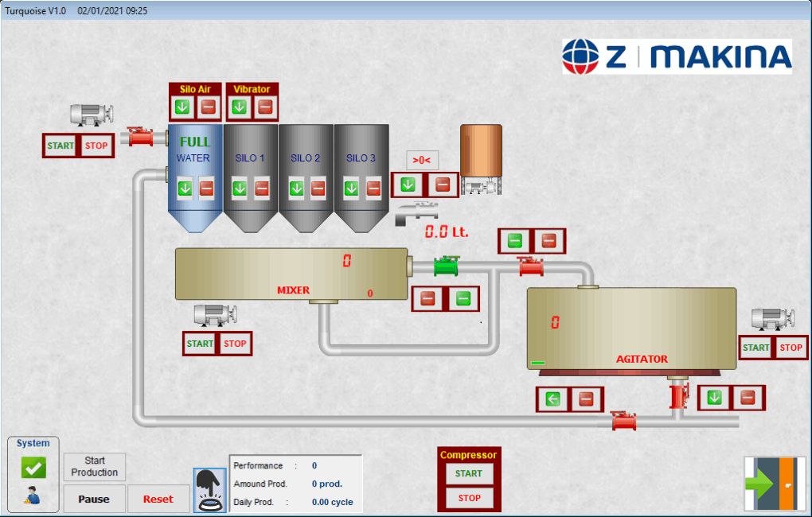Click the green valve at mixer outlet
812x517 pixels.
pyautogui.click(x=447, y=266)
